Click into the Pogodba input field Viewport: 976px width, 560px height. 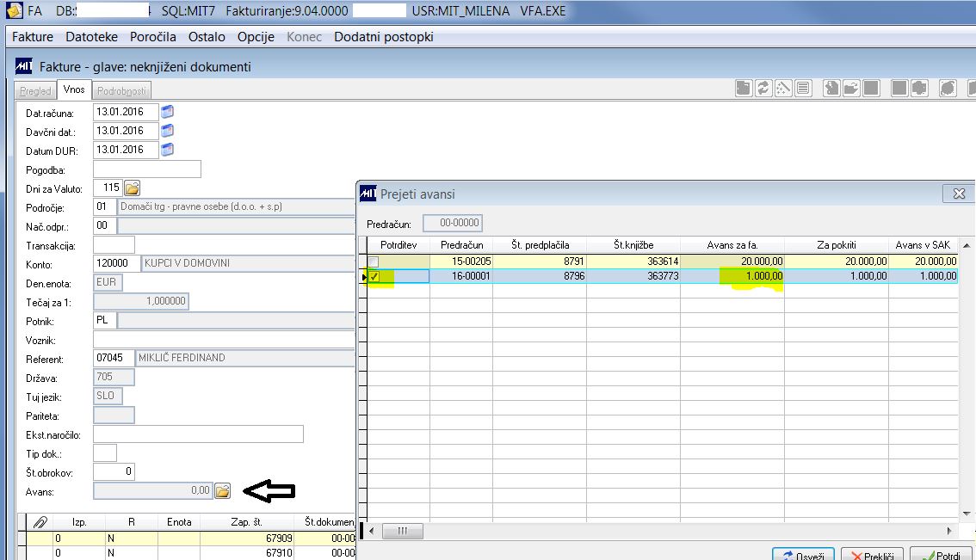[x=147, y=169]
